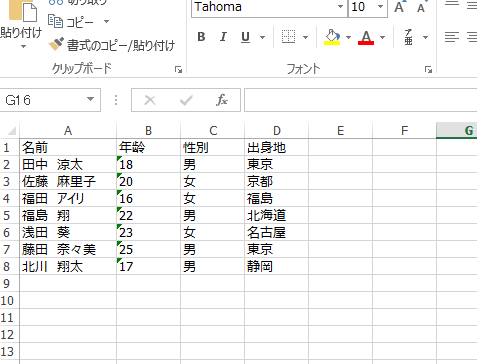Select column B header
The height and width of the screenshot is (364, 477).
click(x=148, y=131)
